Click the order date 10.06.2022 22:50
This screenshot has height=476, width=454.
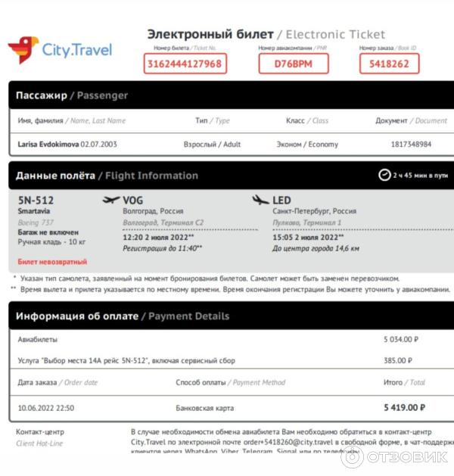pyautogui.click(x=46, y=408)
